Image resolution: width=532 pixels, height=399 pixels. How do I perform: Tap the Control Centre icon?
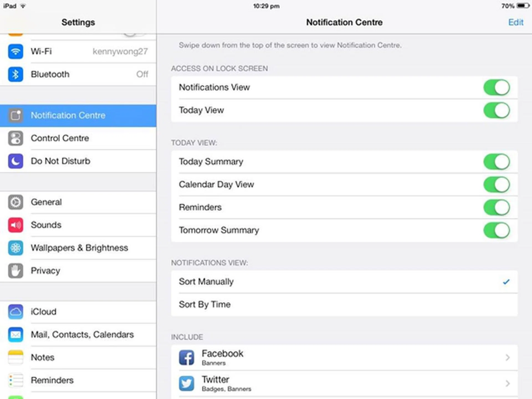[x=16, y=138]
